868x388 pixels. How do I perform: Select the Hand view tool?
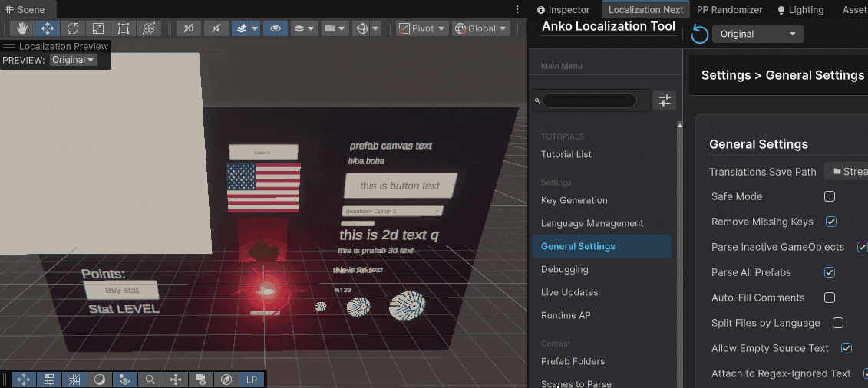pyautogui.click(x=22, y=28)
